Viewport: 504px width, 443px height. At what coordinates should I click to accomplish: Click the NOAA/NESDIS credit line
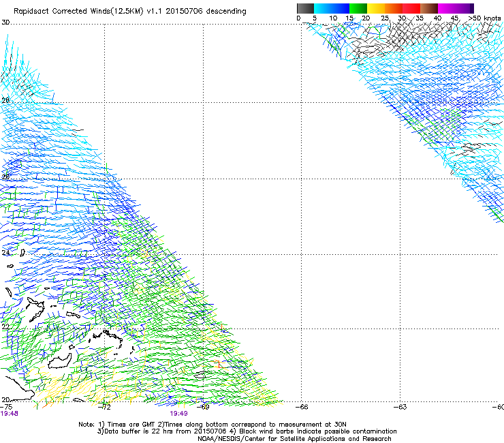click(x=294, y=439)
